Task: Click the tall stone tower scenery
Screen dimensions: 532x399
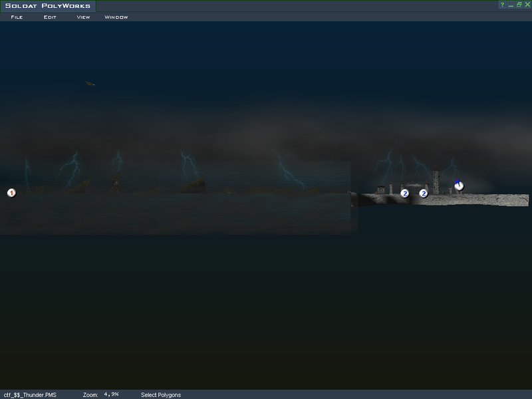Action: point(436,181)
